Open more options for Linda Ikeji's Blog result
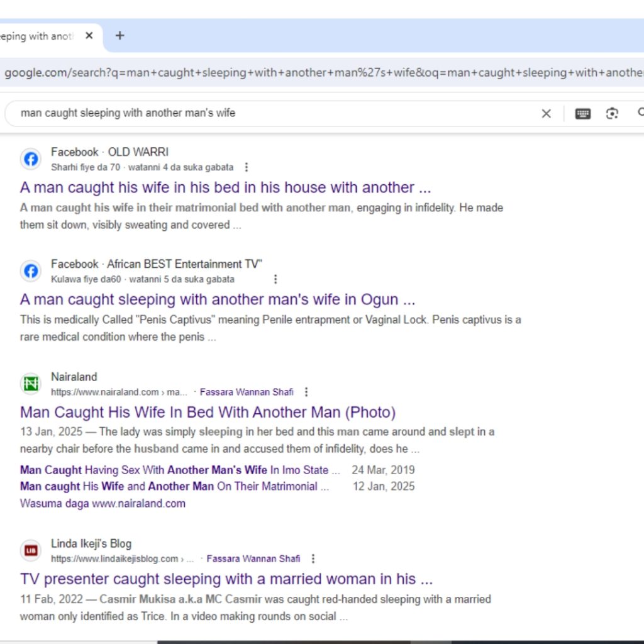 pos(313,559)
